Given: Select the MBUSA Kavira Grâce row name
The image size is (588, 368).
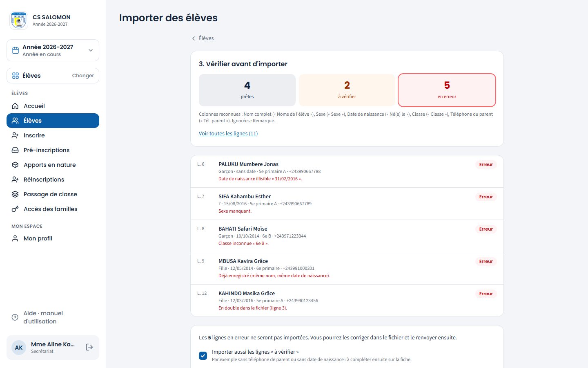Looking at the screenshot, I should click(243, 261).
